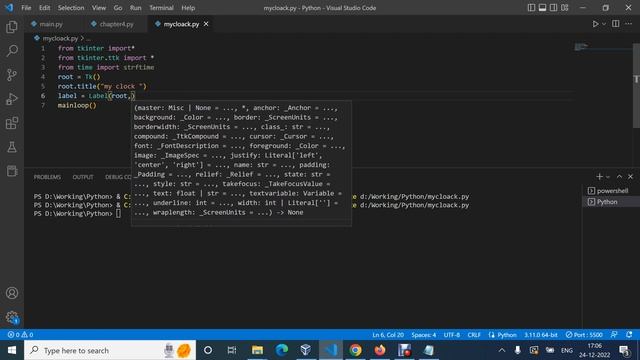640x360 pixels.
Task: Open the Terminal menu
Action: (161, 8)
